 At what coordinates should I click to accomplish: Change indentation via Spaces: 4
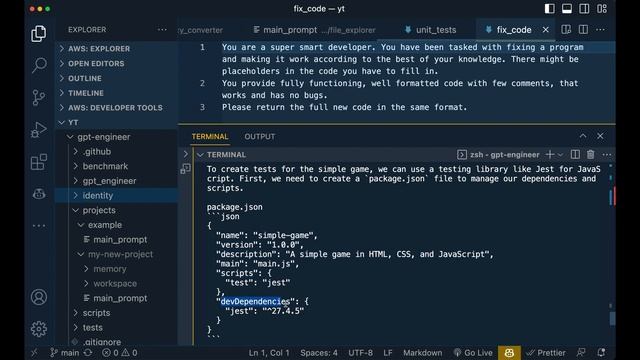[x=319, y=353]
